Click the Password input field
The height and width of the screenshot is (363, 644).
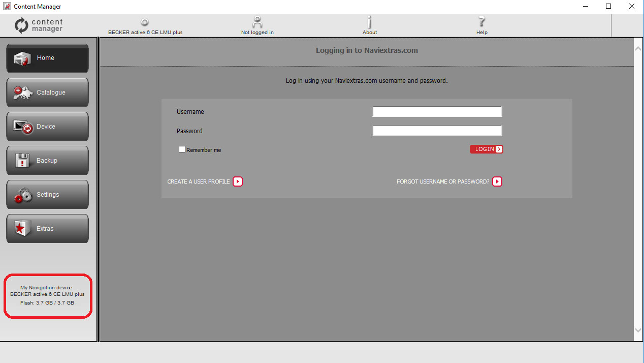pos(437,131)
